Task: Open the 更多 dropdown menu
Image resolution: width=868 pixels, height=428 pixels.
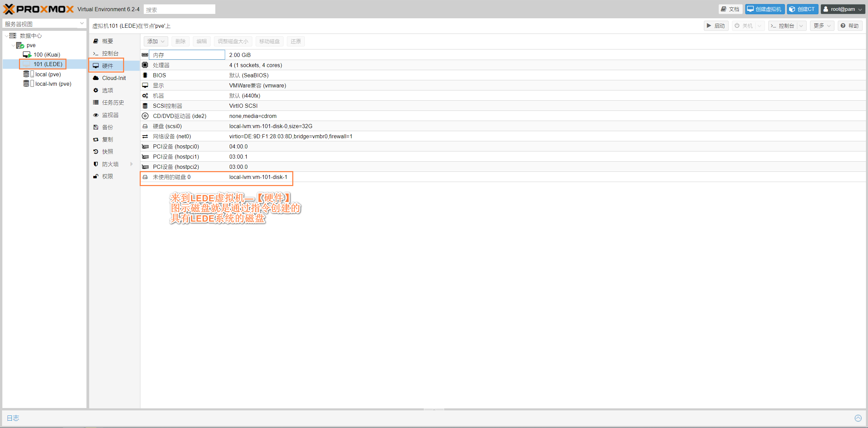Action: coord(822,26)
